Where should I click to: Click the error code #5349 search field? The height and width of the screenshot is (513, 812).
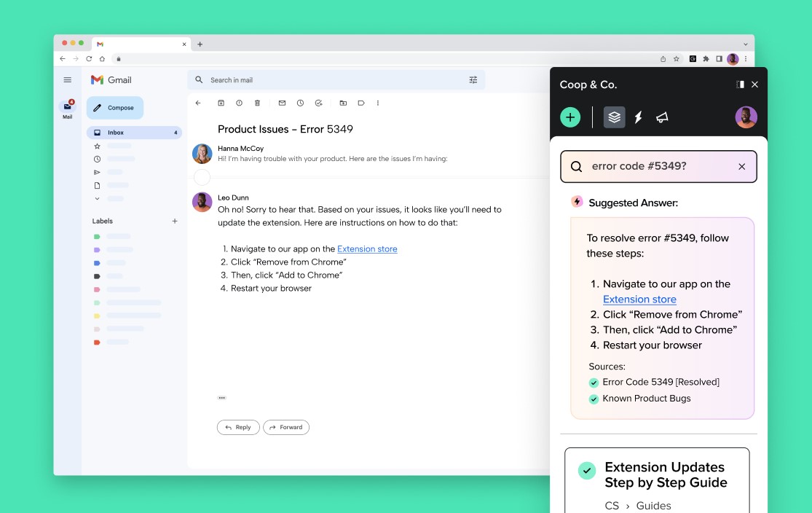click(x=659, y=166)
